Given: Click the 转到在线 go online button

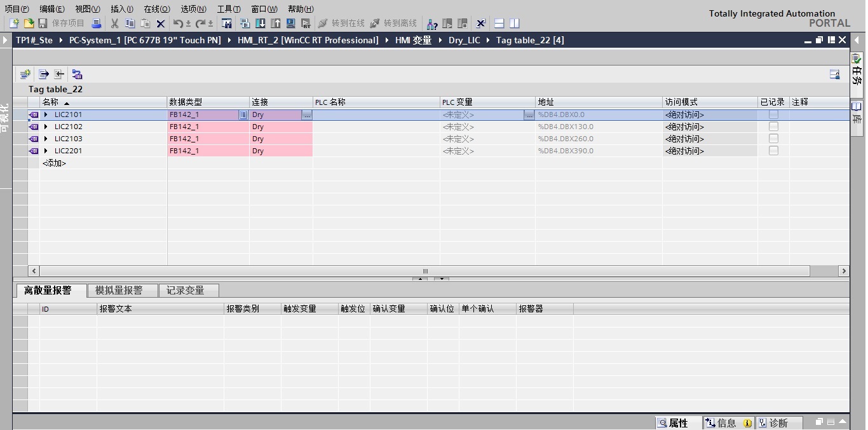Looking at the screenshot, I should coord(341,24).
